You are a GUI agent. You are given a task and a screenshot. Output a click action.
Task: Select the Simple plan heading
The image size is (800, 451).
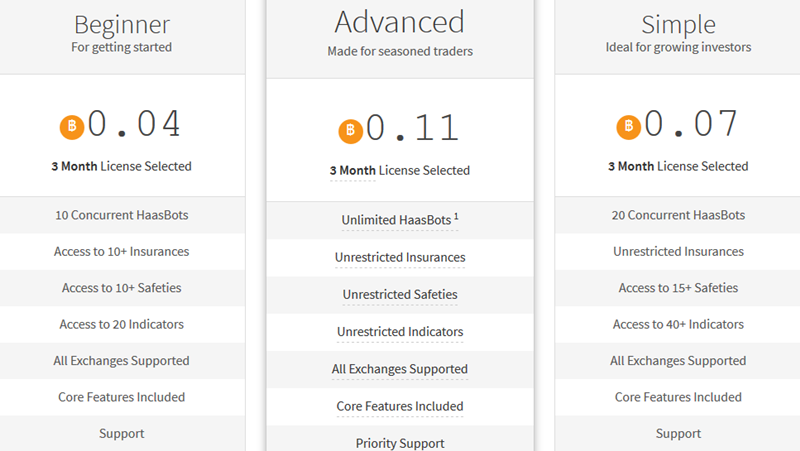pos(678,24)
